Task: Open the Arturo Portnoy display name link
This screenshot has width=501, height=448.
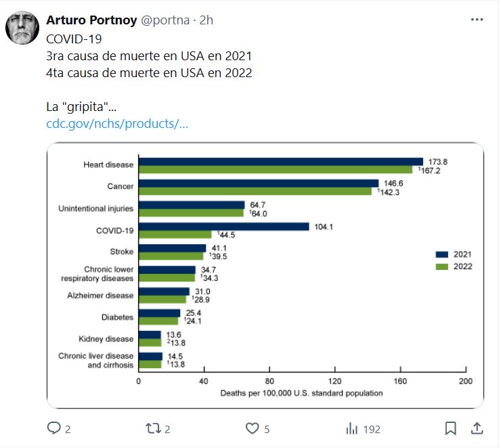Action: [x=91, y=20]
